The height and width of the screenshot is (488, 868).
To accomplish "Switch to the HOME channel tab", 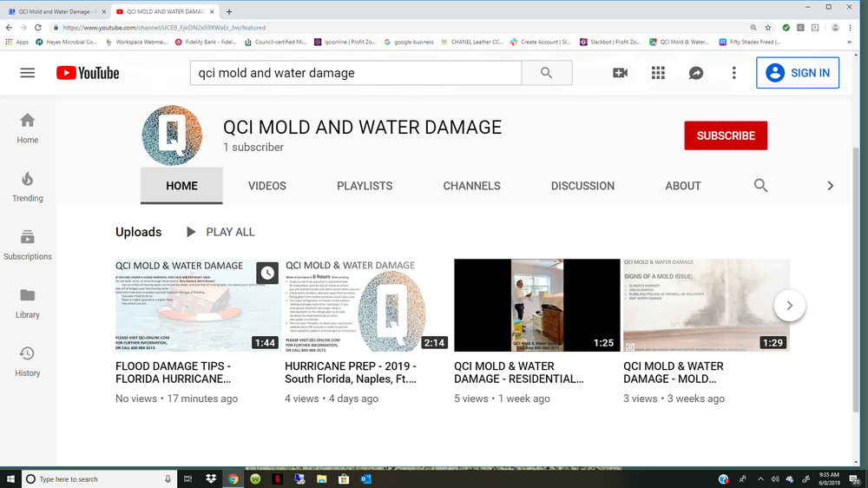I will 181,186.
